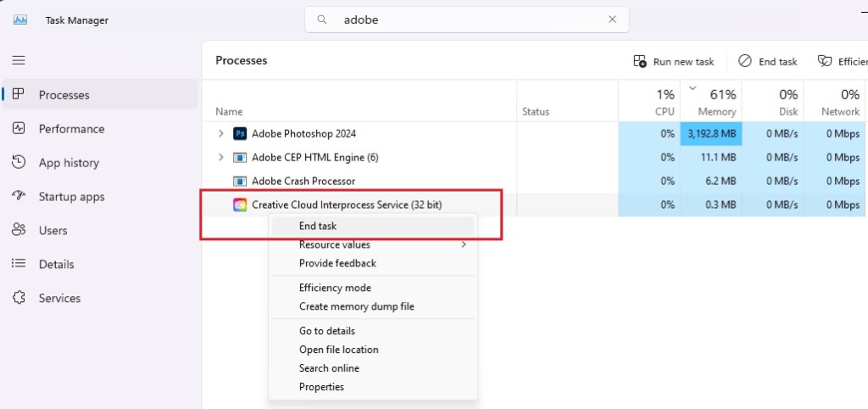Image resolution: width=868 pixels, height=409 pixels.
Task: Choose Efficiency mode from the context menu
Action: [335, 288]
